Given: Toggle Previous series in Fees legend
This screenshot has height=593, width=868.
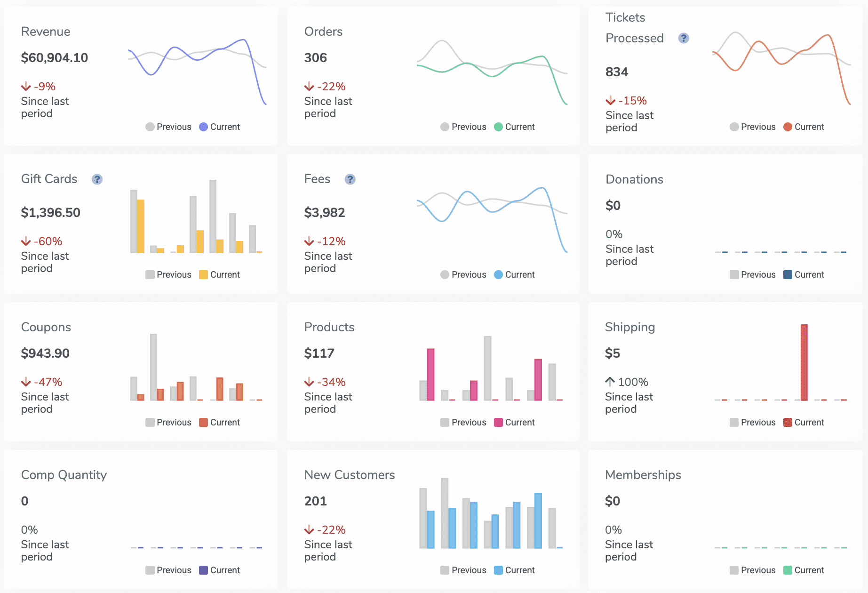Looking at the screenshot, I should pyautogui.click(x=463, y=275).
